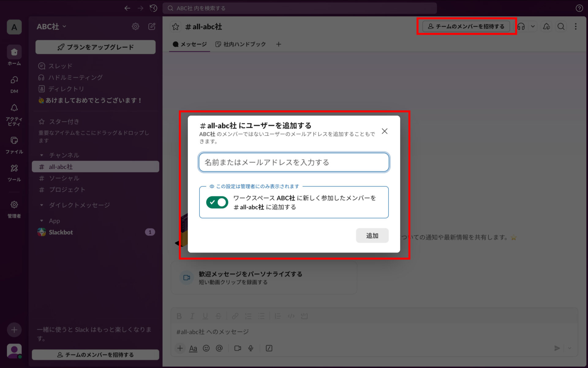Image resolution: width=588 pixels, height=368 pixels.
Task: Click the name or email input field
Action: tap(293, 162)
